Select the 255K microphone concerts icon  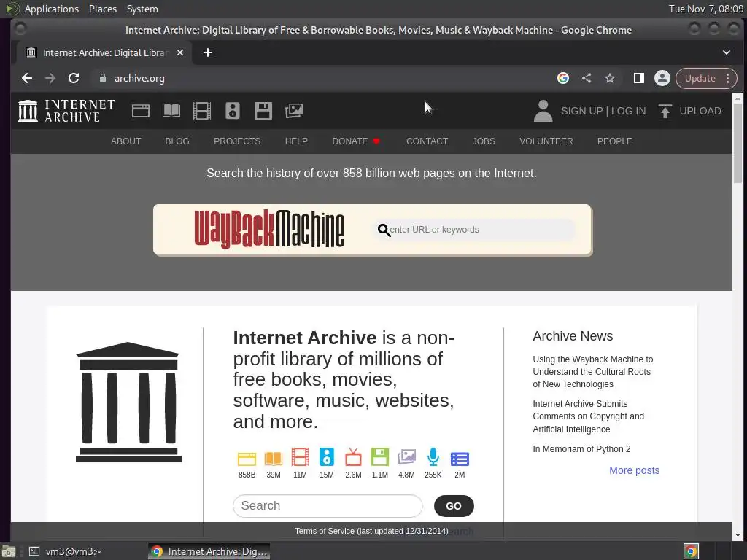[433, 457]
